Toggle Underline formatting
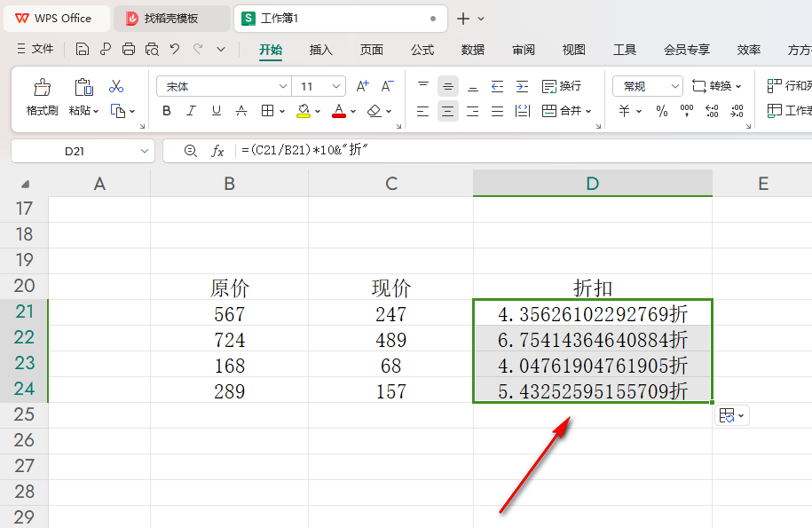Screen dimensions: 812x528 216,111
